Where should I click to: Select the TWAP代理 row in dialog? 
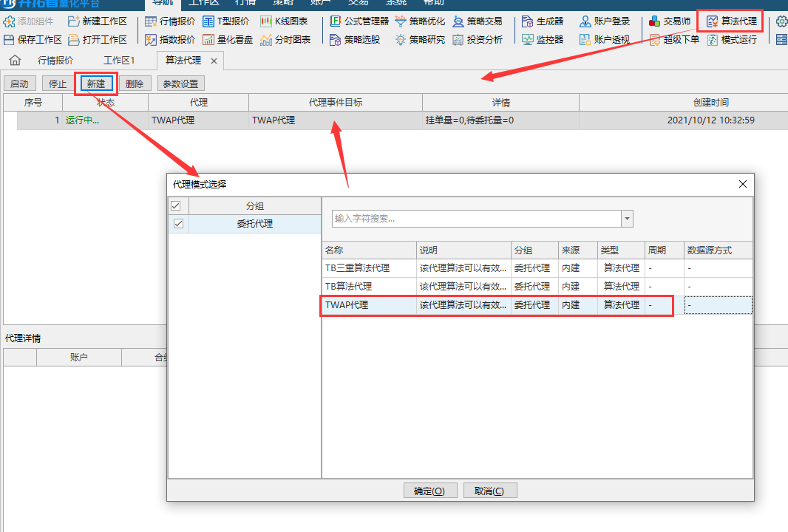pos(537,305)
